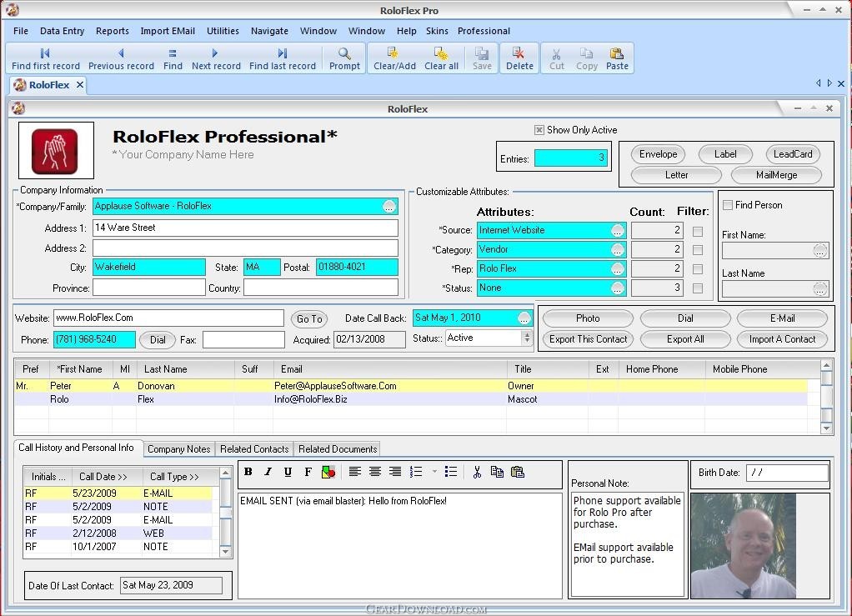Click contacts grid scroll down arrow
This screenshot has width=852, height=616.
click(x=826, y=428)
